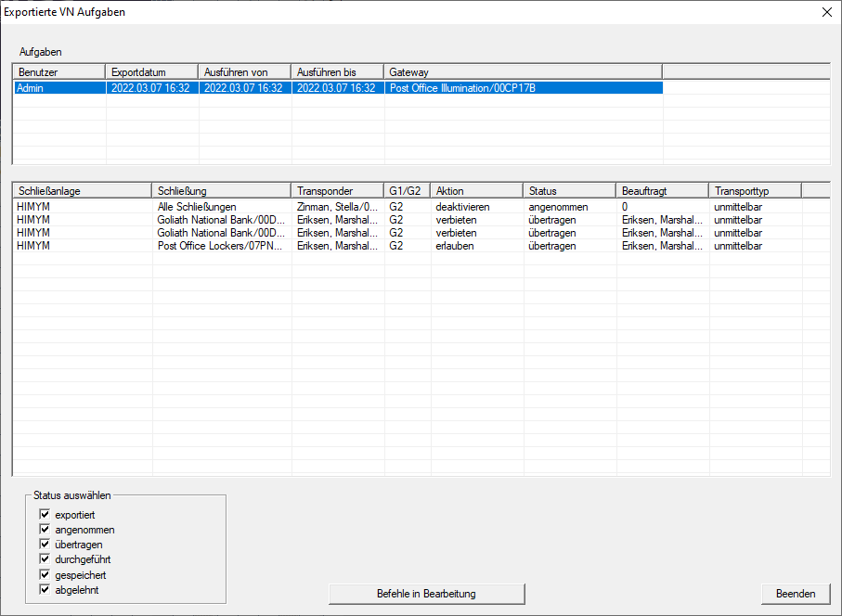Viewport: 842px width, 616px height.
Task: Click the Befehle in Bearbeitung button
Action: click(x=427, y=594)
